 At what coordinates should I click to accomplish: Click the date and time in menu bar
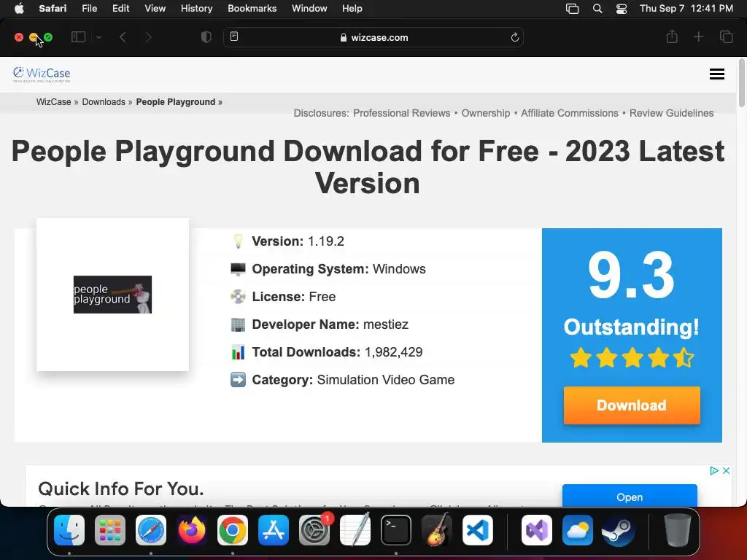pos(686,9)
